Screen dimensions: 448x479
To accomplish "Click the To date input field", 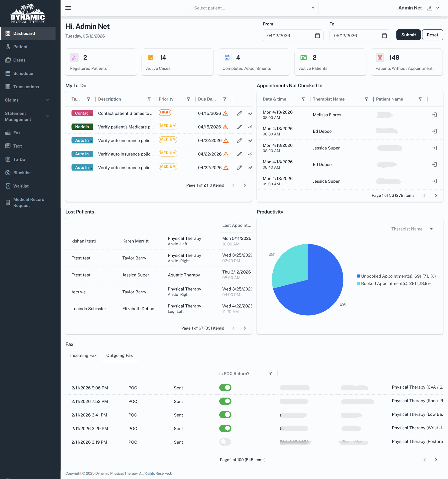I will pyautogui.click(x=360, y=35).
